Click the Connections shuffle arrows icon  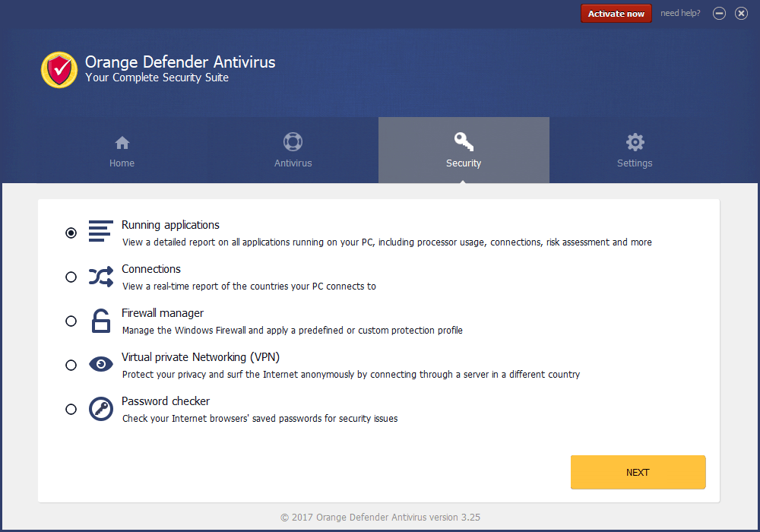(x=100, y=277)
